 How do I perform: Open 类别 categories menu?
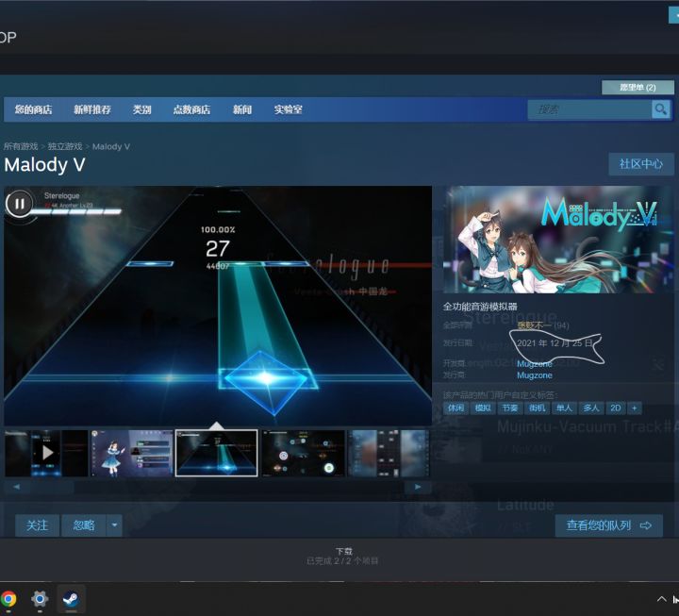tap(142, 109)
